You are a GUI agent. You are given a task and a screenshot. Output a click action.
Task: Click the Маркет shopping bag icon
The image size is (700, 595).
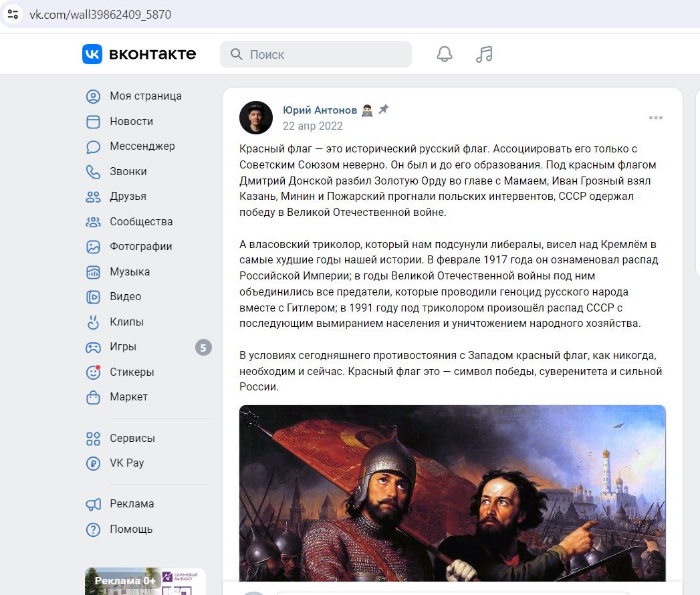(x=93, y=397)
